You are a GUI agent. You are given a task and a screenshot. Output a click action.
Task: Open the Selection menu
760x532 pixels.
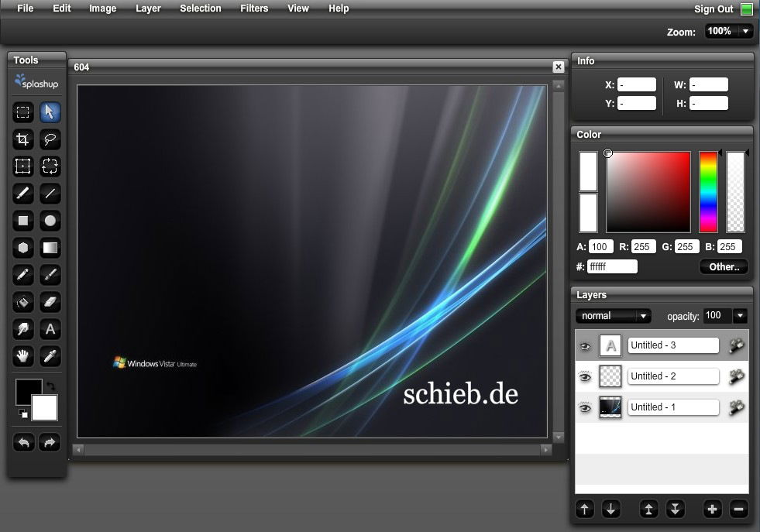pyautogui.click(x=200, y=9)
